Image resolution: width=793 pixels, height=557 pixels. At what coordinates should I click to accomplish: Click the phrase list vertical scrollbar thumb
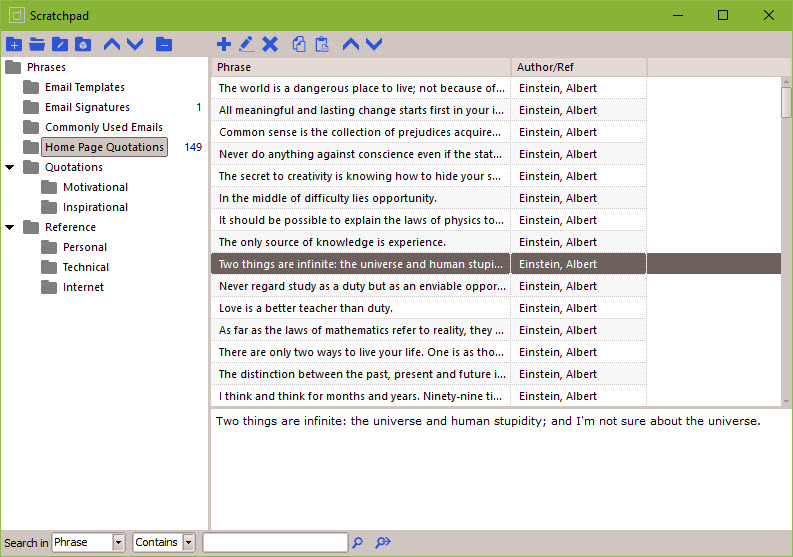tap(786, 103)
